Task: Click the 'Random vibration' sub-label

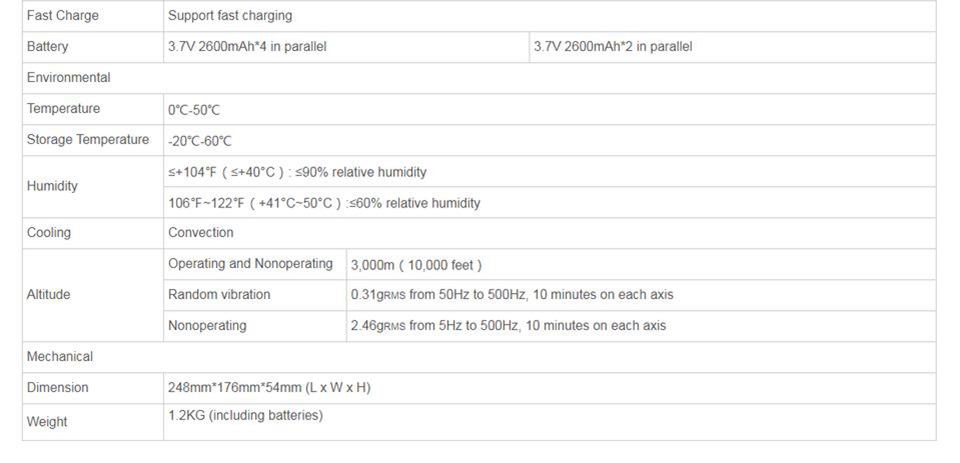Action: click(x=219, y=295)
